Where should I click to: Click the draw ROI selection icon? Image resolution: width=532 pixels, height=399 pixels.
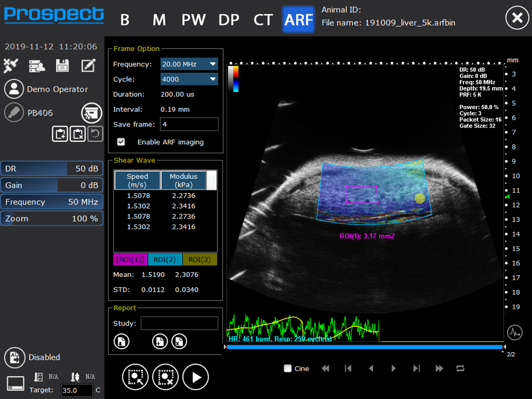click(135, 377)
